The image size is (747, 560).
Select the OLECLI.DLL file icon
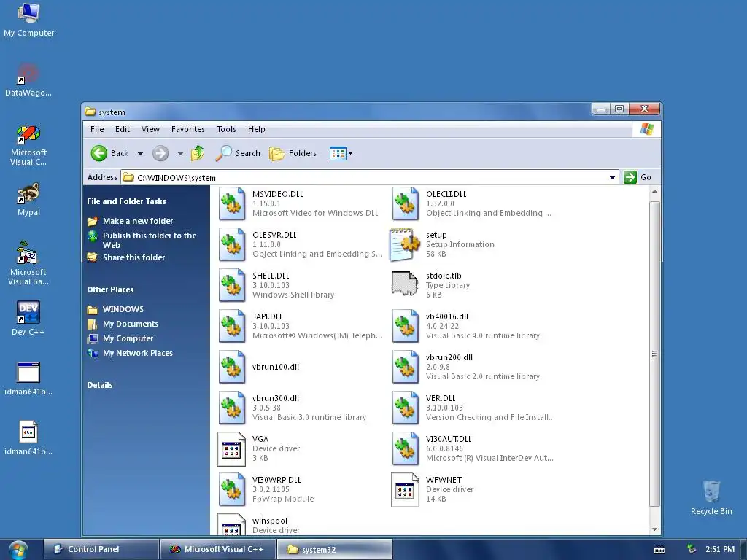pos(406,204)
